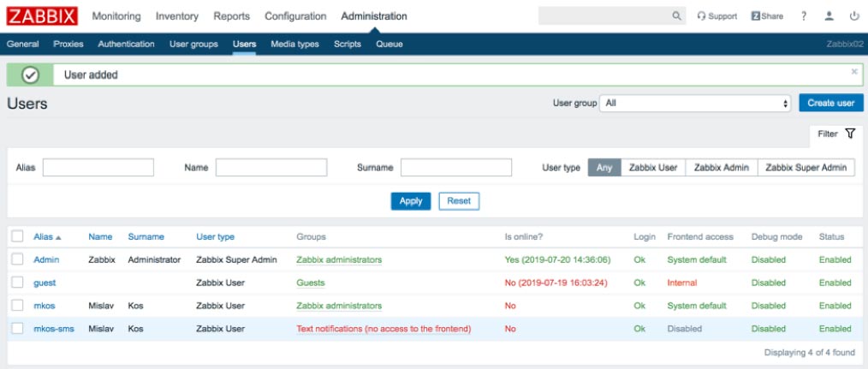
Task: Go to Proxies submenu
Action: tap(68, 44)
